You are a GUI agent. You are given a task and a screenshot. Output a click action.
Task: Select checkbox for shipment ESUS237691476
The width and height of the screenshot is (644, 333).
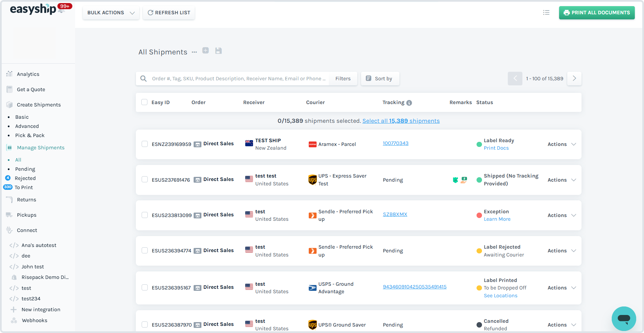(145, 180)
